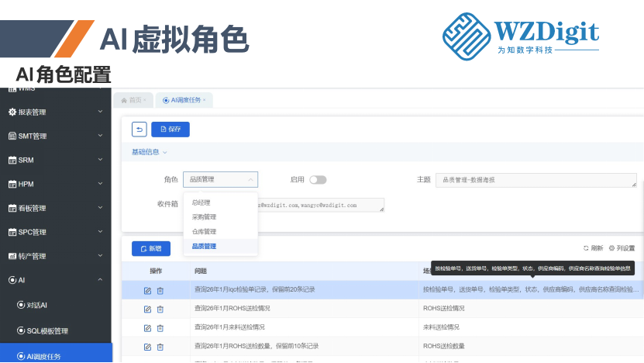Click the 报表管理 gear icon
This screenshot has width=644, height=363.
pyautogui.click(x=12, y=112)
